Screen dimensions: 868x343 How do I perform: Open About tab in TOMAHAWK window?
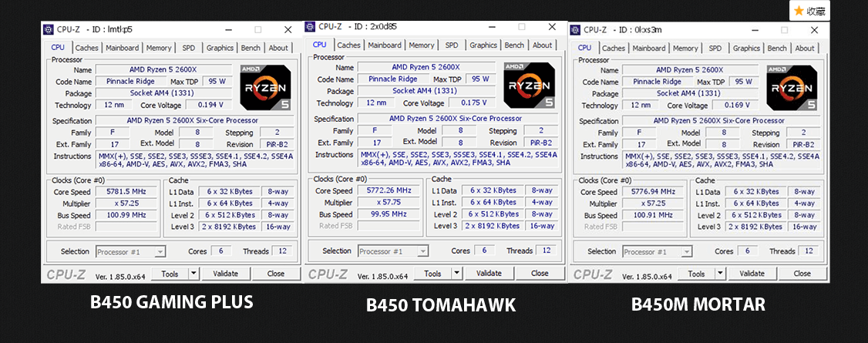pos(543,45)
